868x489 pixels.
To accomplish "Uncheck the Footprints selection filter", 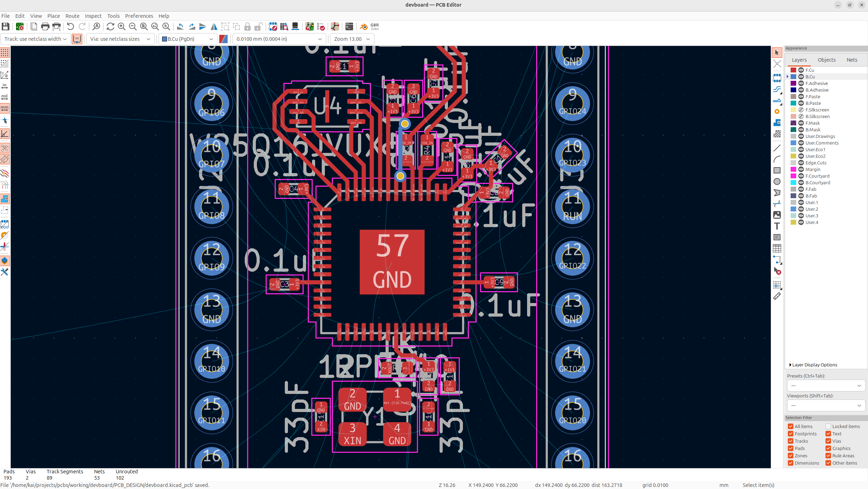I will click(791, 434).
